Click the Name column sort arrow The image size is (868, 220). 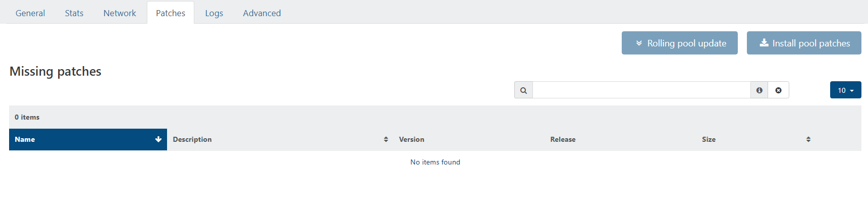[158, 140]
